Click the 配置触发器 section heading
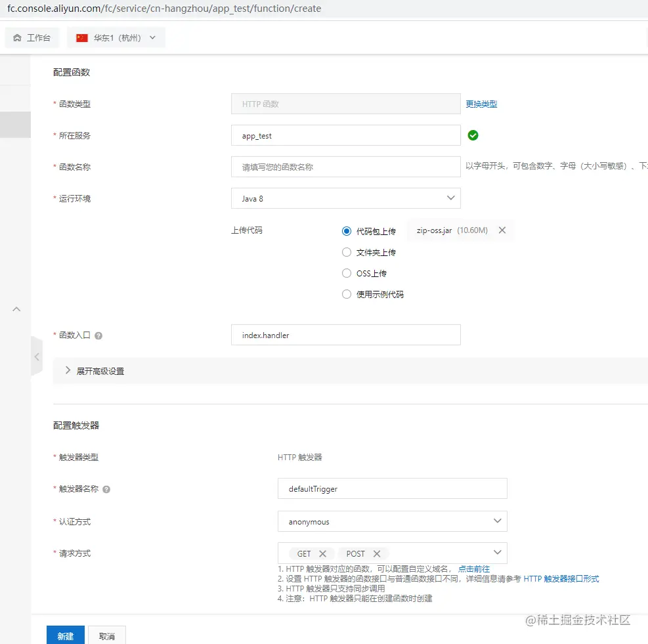648x644 pixels. [x=76, y=425]
